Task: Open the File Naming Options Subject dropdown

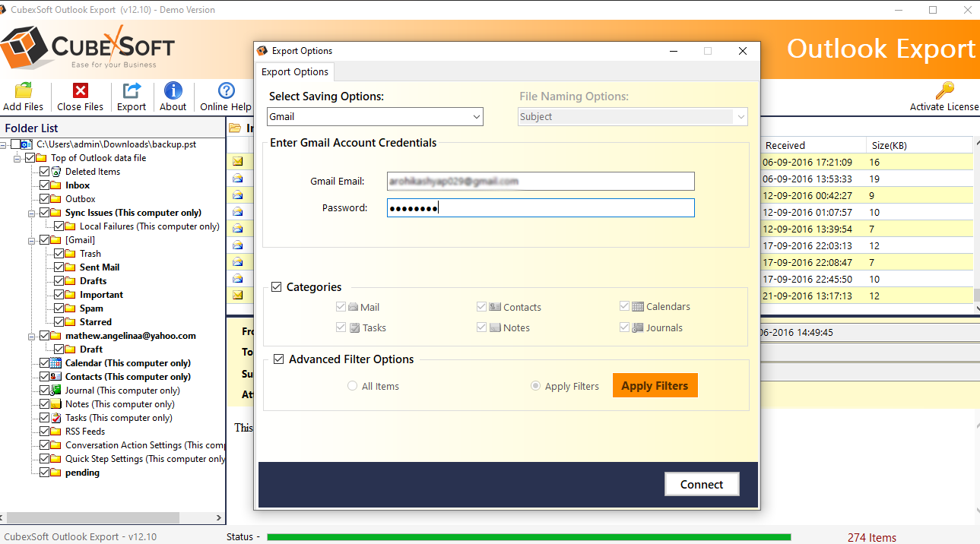Action: pyautogui.click(x=633, y=116)
